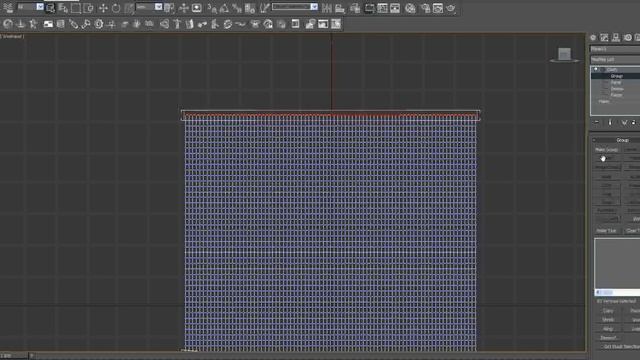The height and width of the screenshot is (360, 640).
Task: Click Make Unique stack button
Action: pyautogui.click(x=624, y=122)
